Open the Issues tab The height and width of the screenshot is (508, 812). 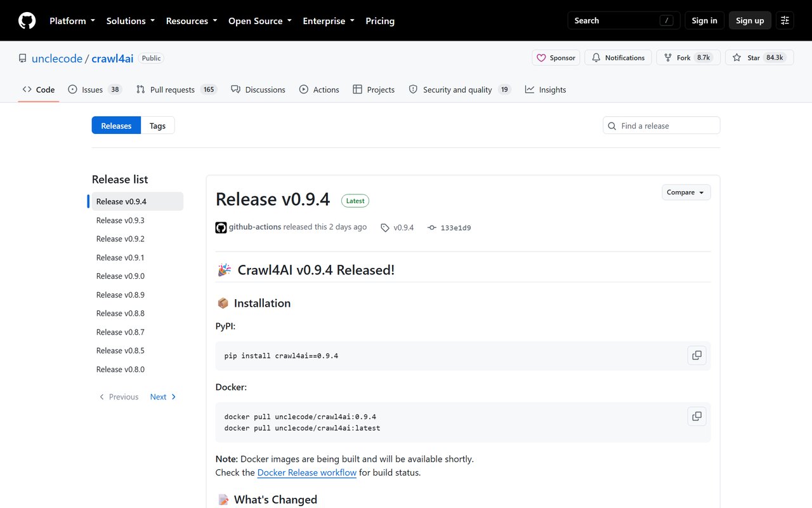tap(95, 90)
